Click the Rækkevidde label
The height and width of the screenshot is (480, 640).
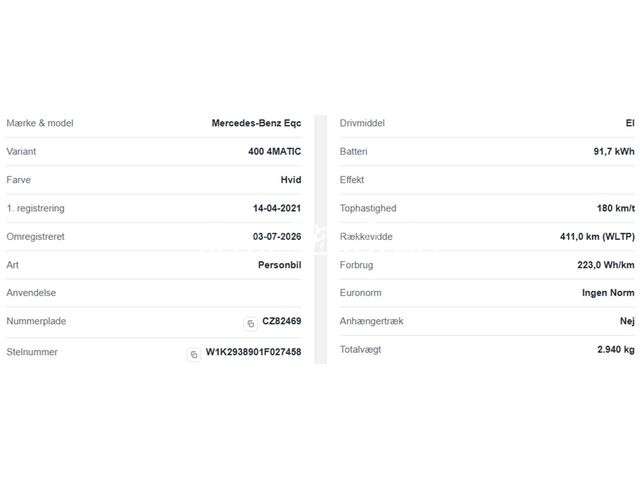pyautogui.click(x=366, y=237)
